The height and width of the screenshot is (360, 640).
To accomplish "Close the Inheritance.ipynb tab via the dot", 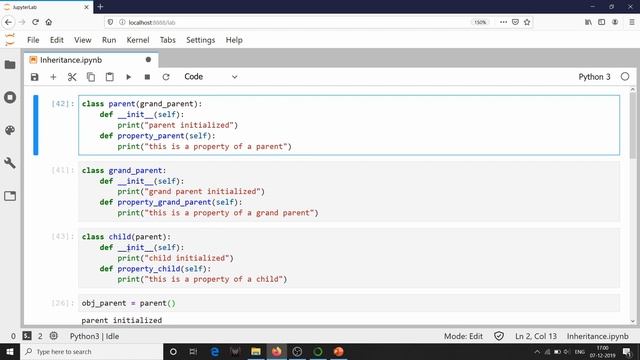I will 148,60.
